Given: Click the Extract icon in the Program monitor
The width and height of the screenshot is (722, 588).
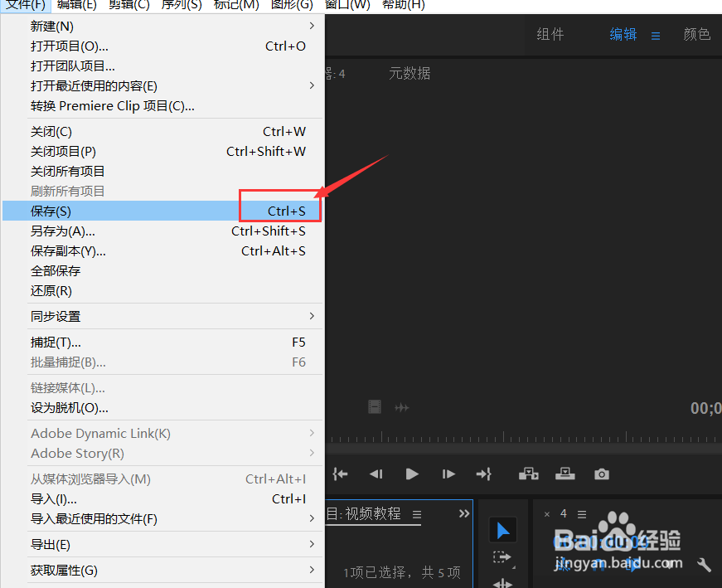Looking at the screenshot, I should coord(565,474).
